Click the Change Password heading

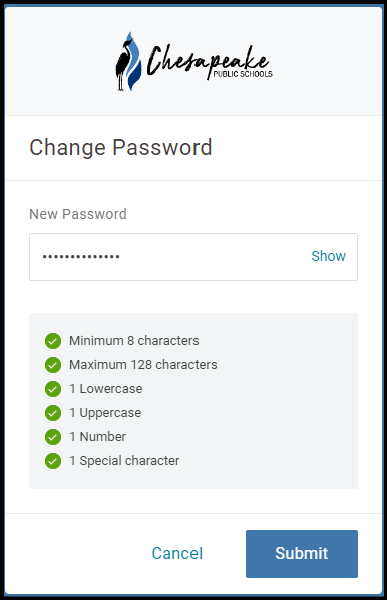[121, 147]
